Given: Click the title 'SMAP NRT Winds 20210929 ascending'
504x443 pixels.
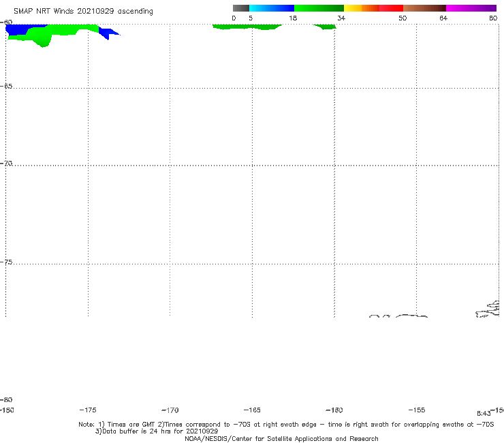Looking at the screenshot, I should point(83,12).
